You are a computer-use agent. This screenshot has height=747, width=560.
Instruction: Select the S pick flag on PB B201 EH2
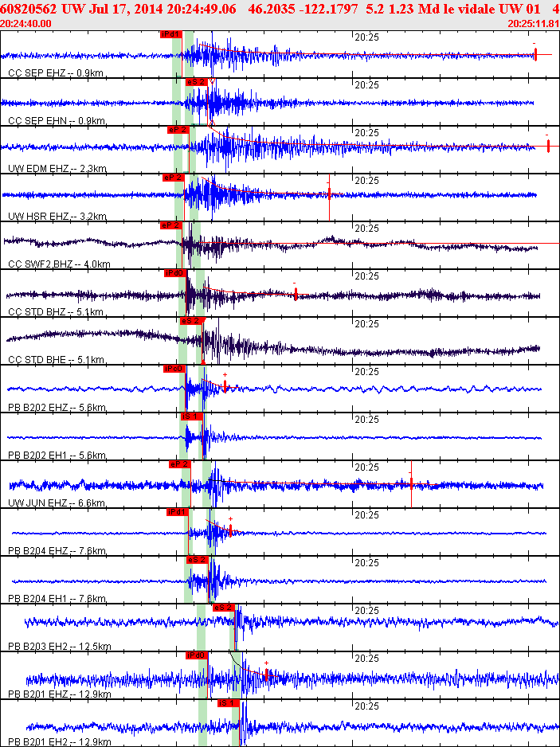(228, 703)
